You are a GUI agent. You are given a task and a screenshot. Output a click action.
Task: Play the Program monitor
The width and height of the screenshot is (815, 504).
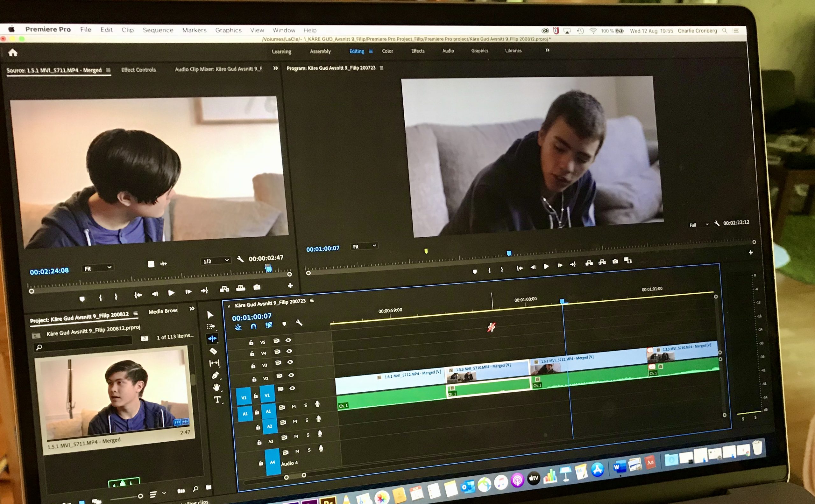click(x=546, y=266)
